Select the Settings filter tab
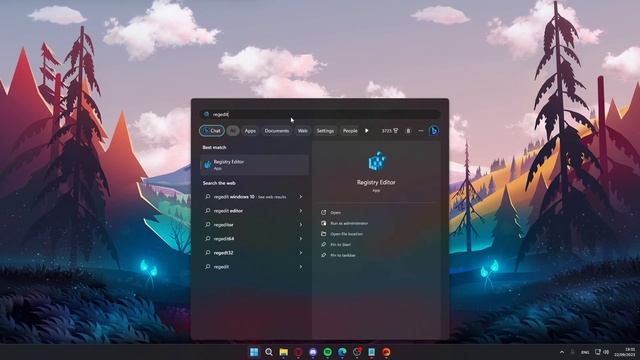 point(325,131)
